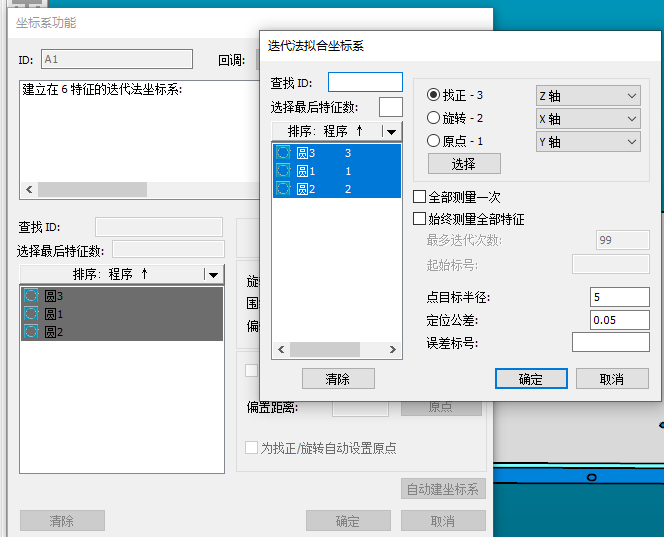664x537 pixels.
Task: Enable the 全部测量一次 checkbox
Action: click(x=421, y=197)
